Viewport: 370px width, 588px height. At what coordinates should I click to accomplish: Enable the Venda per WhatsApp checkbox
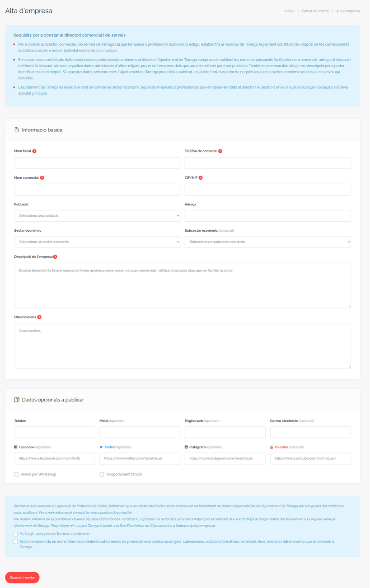pyautogui.click(x=16, y=475)
